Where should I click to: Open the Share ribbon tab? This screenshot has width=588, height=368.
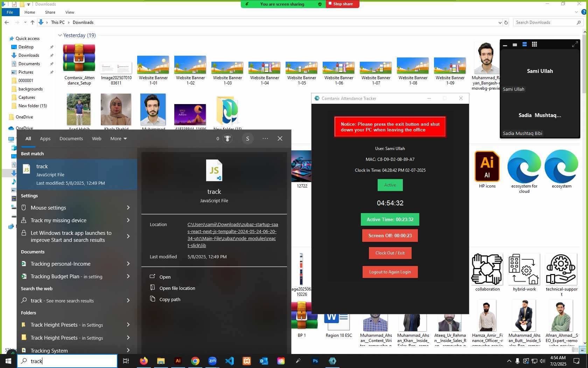pyautogui.click(x=50, y=12)
